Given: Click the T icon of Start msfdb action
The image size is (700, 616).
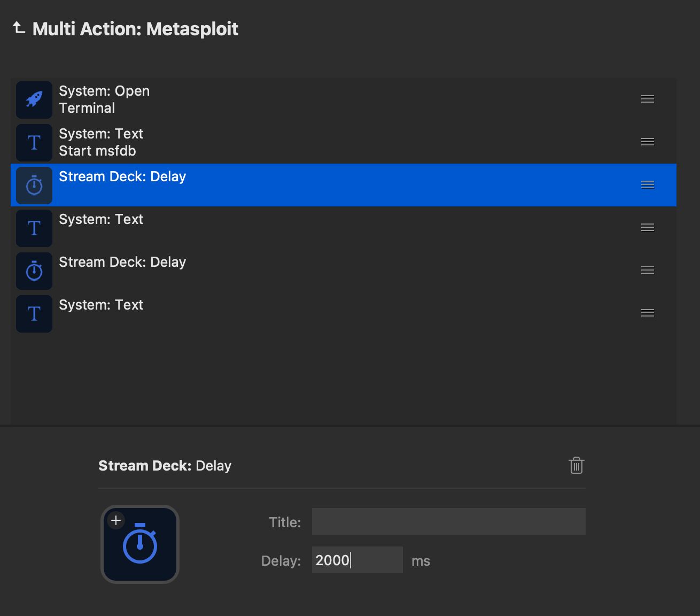Looking at the screenshot, I should [34, 142].
